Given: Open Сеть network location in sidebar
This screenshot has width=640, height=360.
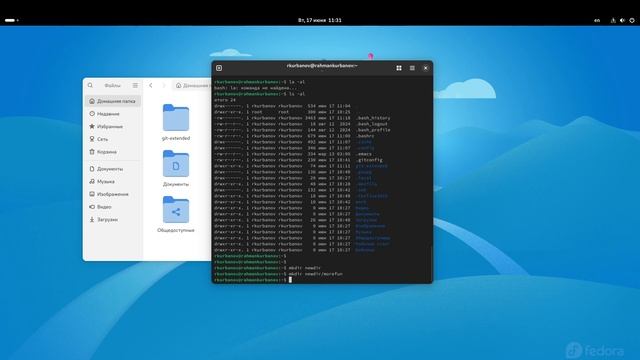Looking at the screenshot, I should 113,139.
